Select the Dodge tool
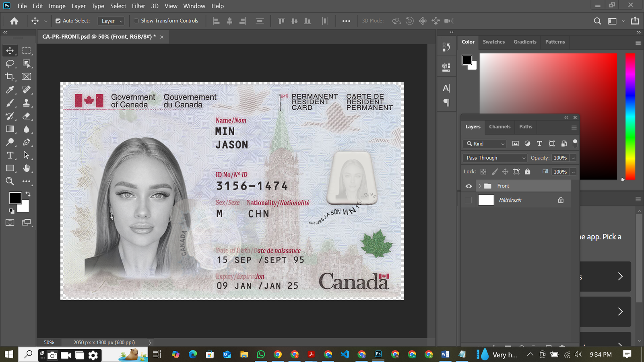The height and width of the screenshot is (362, 644). pyautogui.click(x=10, y=142)
